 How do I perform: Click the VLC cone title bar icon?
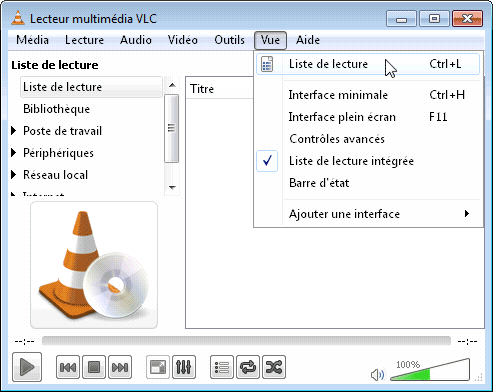(18, 18)
